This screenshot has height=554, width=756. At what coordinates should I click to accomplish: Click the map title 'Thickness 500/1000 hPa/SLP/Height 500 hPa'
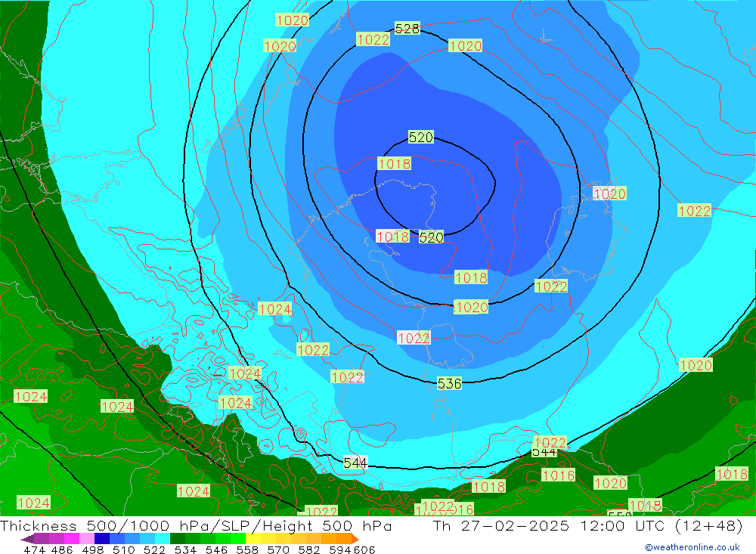(196, 525)
